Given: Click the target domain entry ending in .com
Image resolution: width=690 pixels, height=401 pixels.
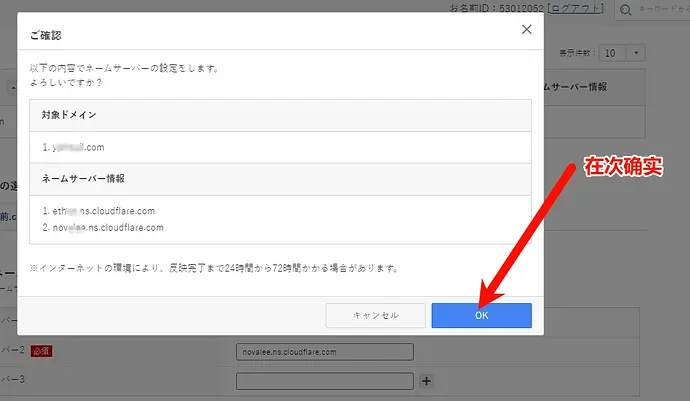Looking at the screenshot, I should point(73,147).
